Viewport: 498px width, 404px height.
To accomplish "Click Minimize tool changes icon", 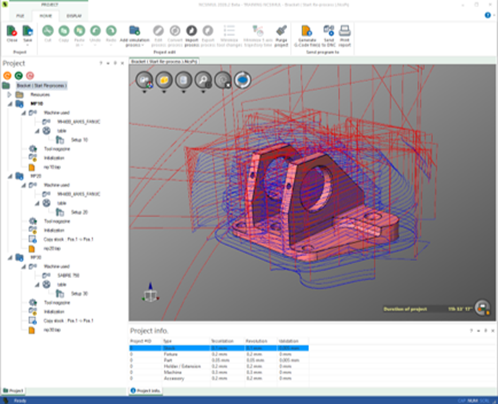I will pyautogui.click(x=229, y=31).
